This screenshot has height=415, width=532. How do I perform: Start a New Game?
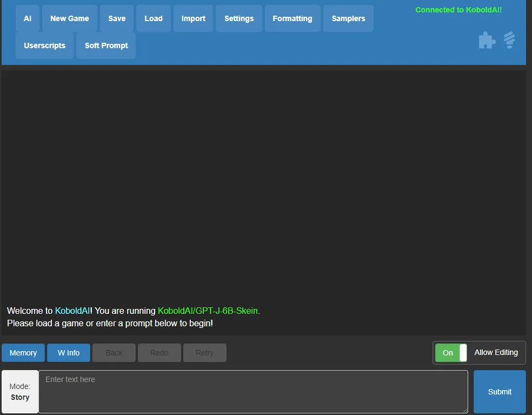70,18
